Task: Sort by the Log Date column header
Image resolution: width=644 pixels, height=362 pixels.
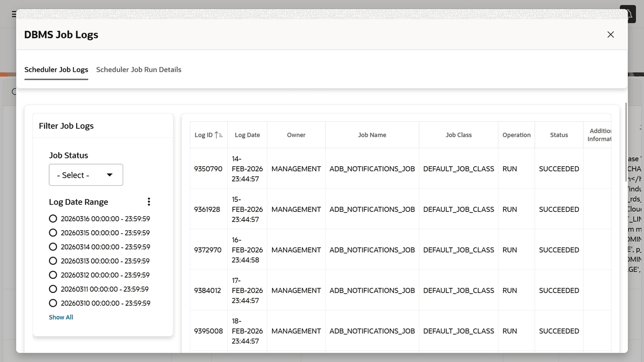Action: [x=247, y=135]
